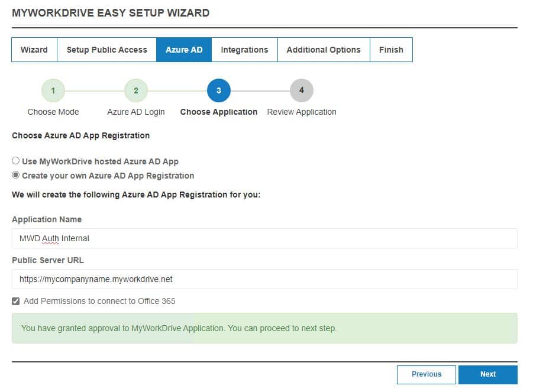Select Use MyWorkDrive hosted Azure AD App
The height and width of the screenshot is (392, 533).
click(x=16, y=161)
